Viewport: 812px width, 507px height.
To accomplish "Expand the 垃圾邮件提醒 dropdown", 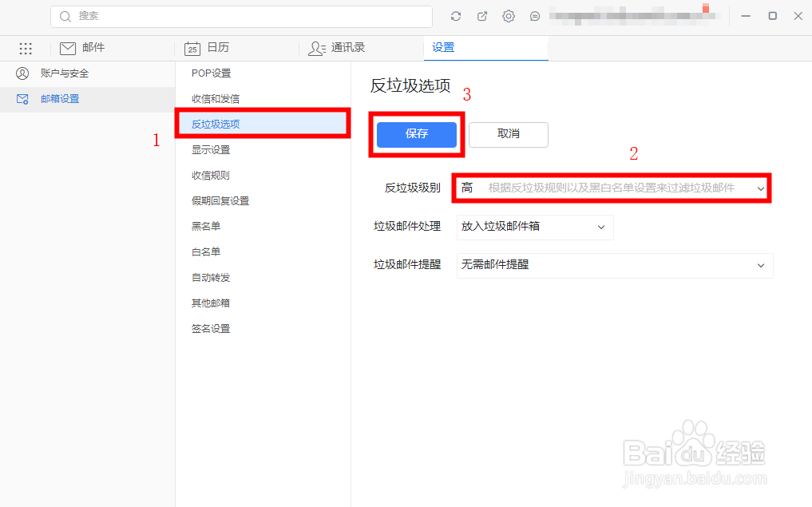I will tap(614, 265).
